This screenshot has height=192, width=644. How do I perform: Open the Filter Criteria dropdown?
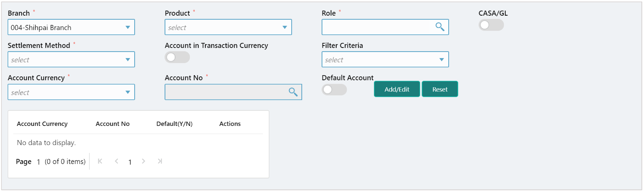click(385, 60)
